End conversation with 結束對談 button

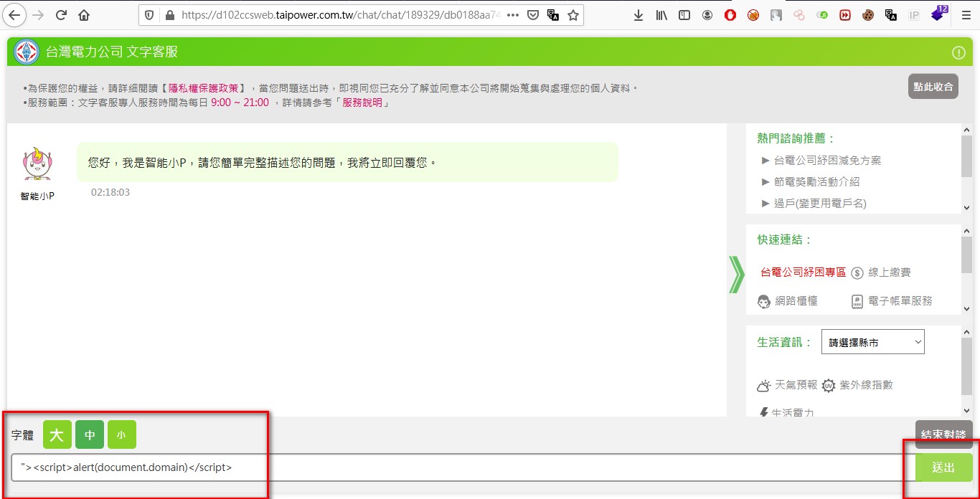[x=944, y=434]
